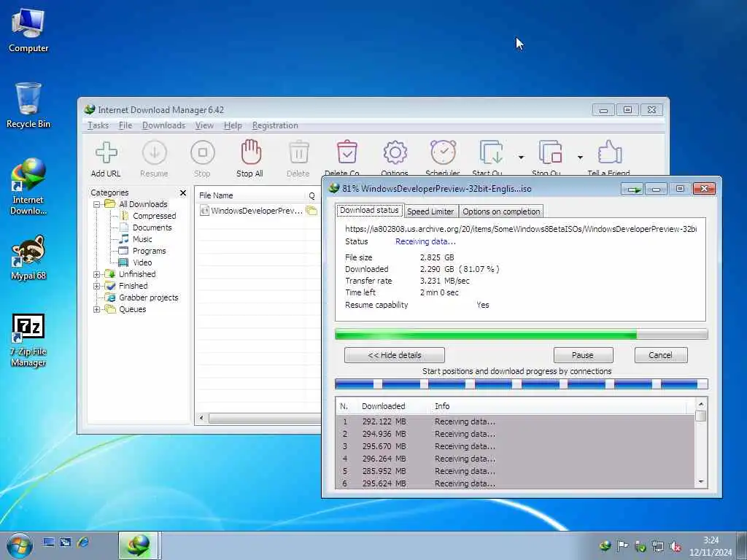
Task: Select connection row with 285.952 MB
Action: tap(516, 472)
